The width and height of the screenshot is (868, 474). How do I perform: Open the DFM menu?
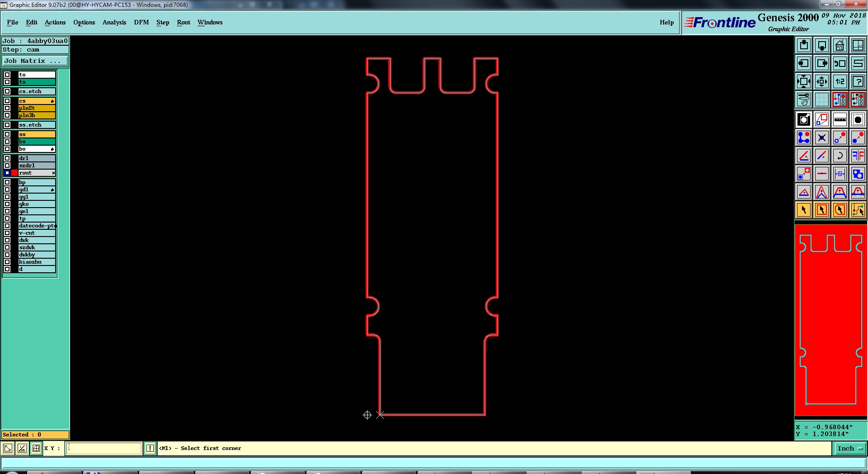point(142,22)
